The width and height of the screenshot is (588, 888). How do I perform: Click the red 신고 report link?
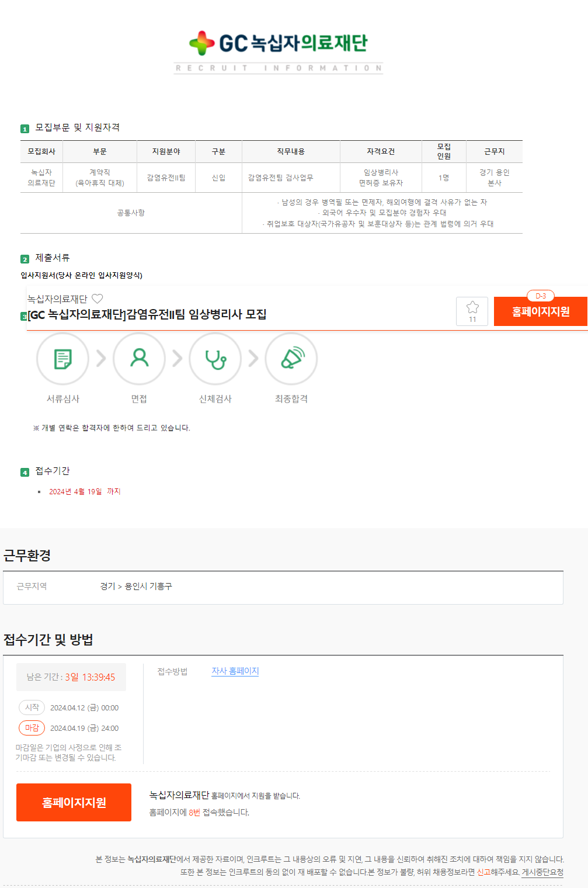[483, 872]
